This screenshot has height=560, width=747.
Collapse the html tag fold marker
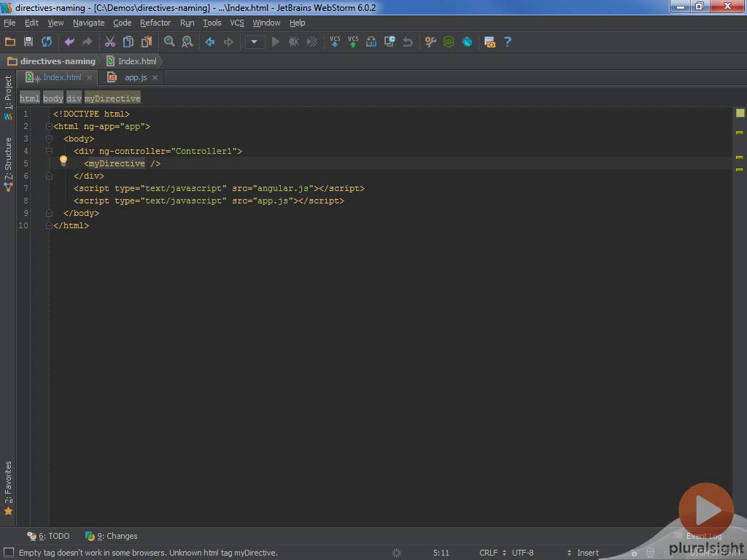[x=49, y=127]
